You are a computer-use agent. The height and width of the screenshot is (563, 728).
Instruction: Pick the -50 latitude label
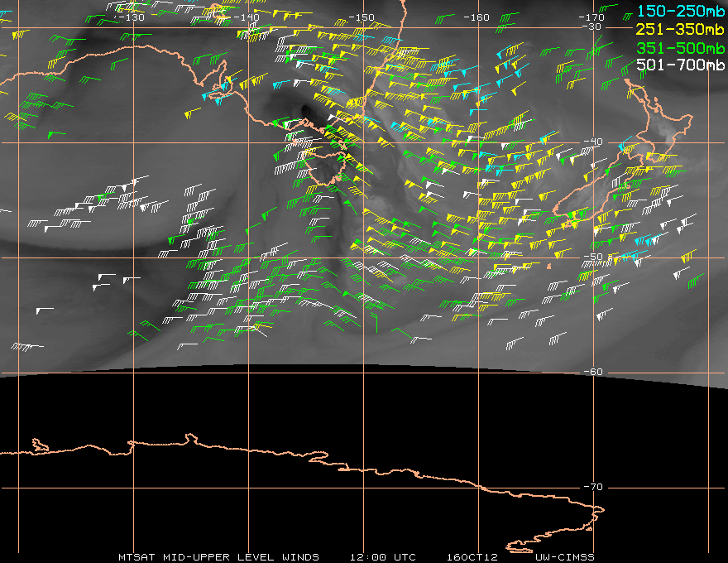click(593, 257)
